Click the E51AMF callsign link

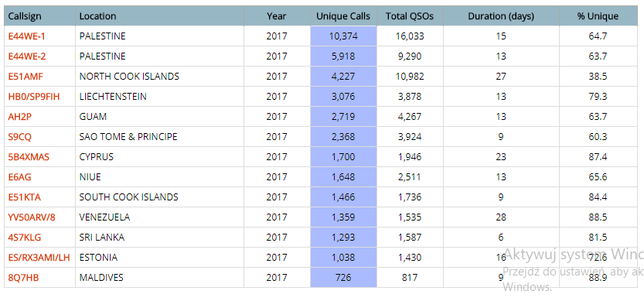[x=26, y=77]
